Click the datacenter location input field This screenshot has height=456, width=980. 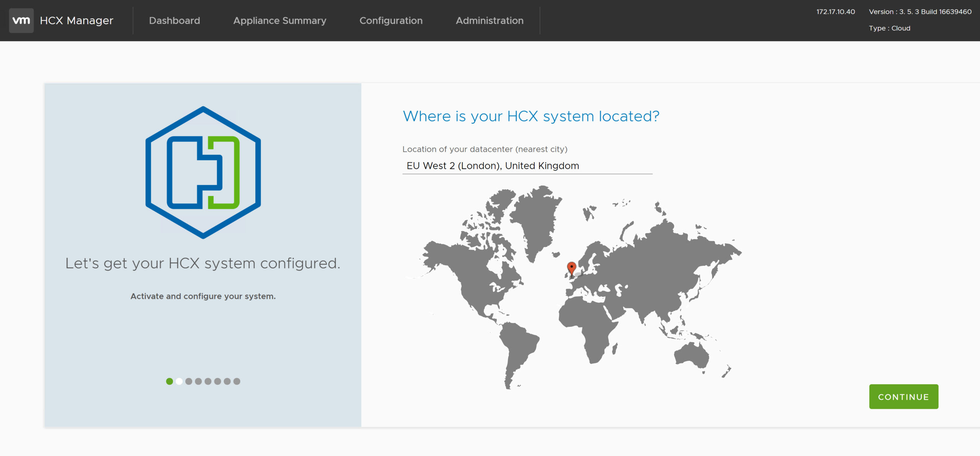(527, 166)
